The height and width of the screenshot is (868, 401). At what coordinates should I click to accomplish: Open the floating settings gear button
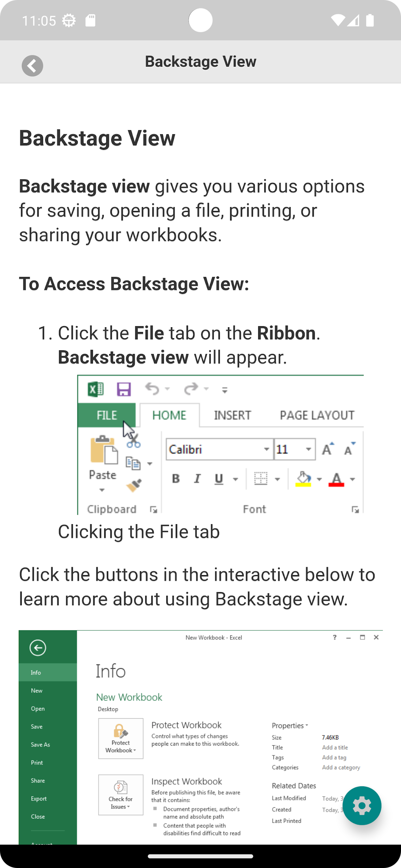[x=362, y=805]
